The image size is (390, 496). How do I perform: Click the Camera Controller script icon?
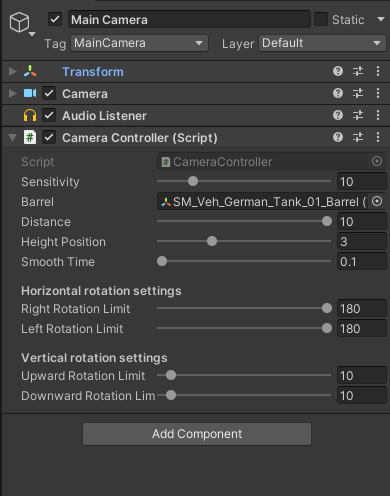point(30,137)
